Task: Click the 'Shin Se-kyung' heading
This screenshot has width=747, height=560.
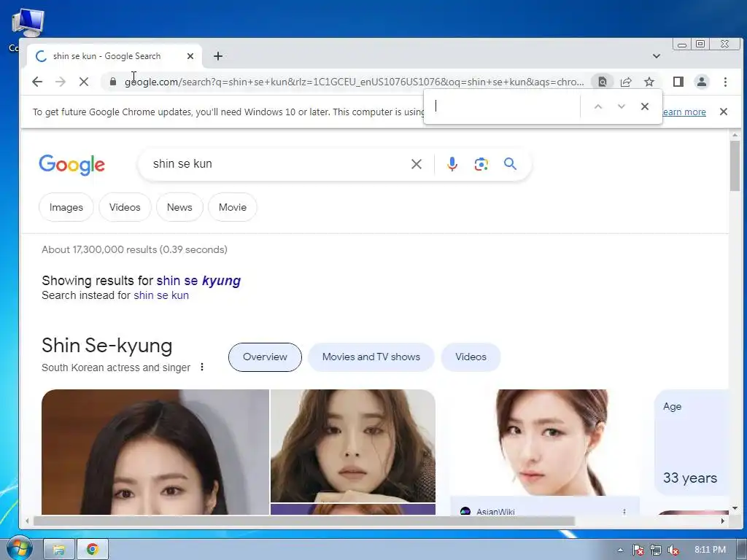Action: [x=107, y=346]
